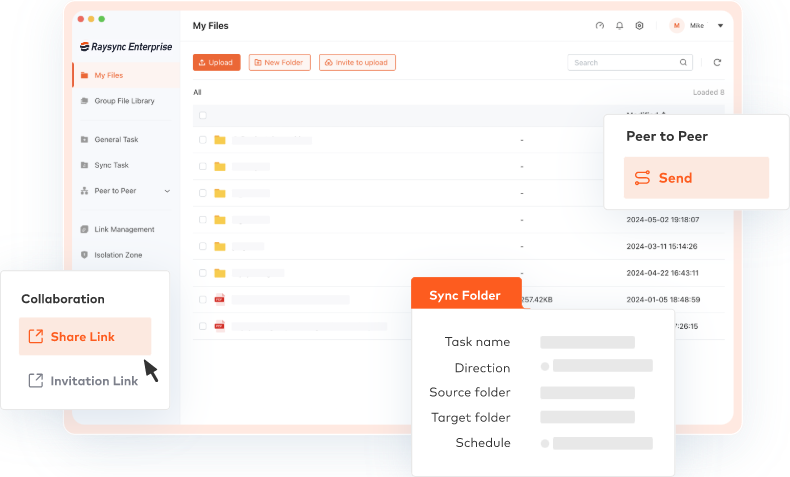Screen dimensions: 790x477
Task: Open the Mike user account dropdown
Action: coord(720,26)
